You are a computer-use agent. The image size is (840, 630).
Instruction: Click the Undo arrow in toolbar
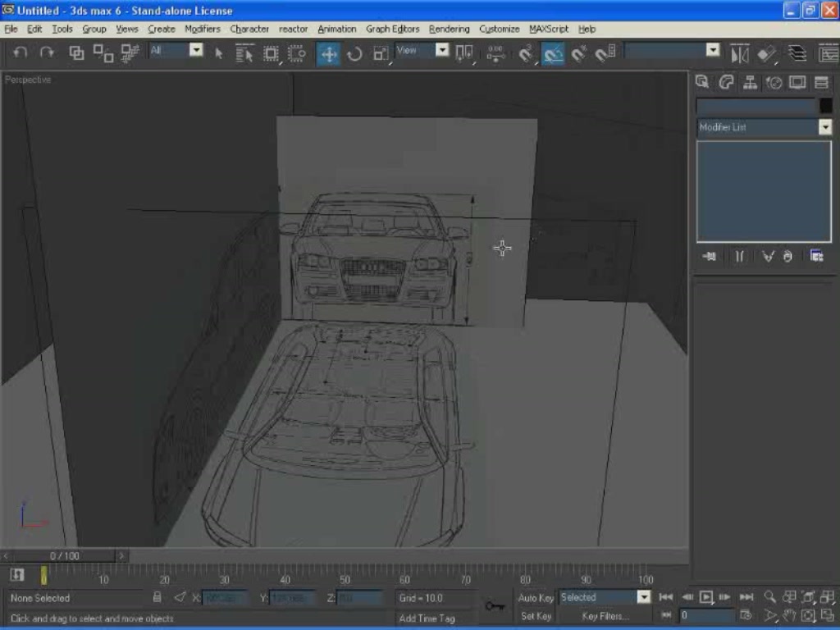21,52
